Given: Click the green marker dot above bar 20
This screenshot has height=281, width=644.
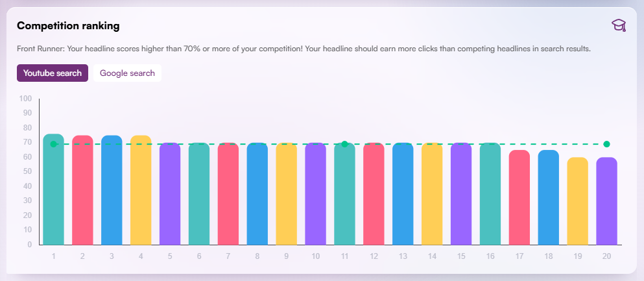Looking at the screenshot, I should (606, 144).
